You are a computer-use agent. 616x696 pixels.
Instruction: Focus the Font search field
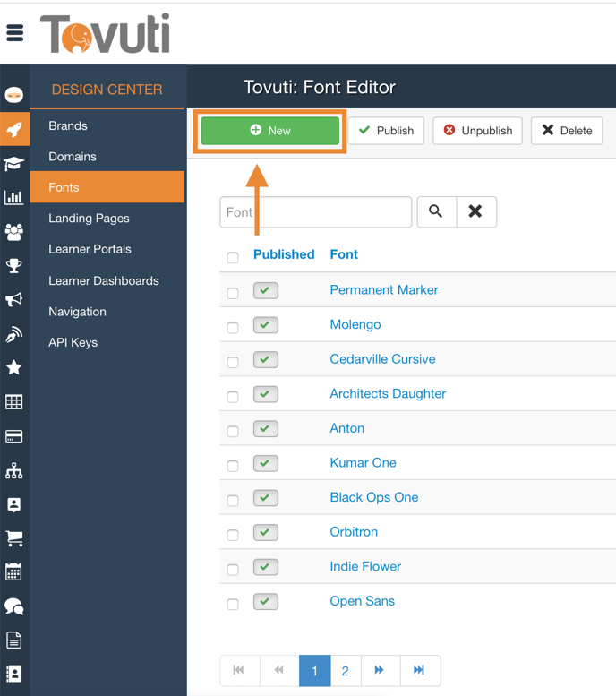point(315,212)
